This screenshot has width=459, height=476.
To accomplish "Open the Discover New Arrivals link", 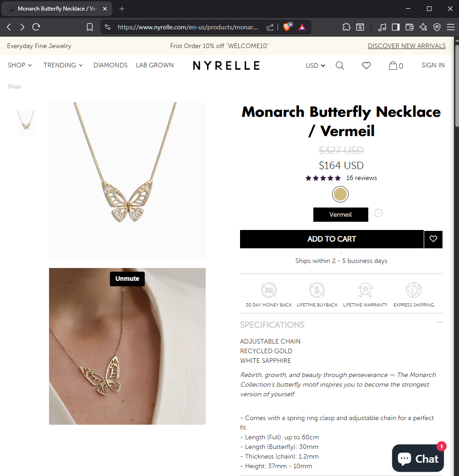I will 406,46.
